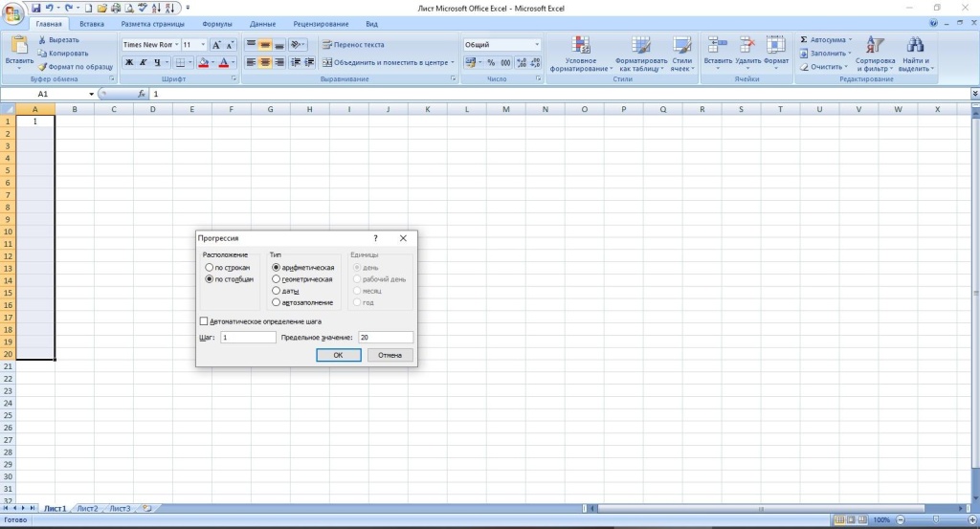Open the font size dropdown
The width and height of the screenshot is (980, 529).
[201, 45]
